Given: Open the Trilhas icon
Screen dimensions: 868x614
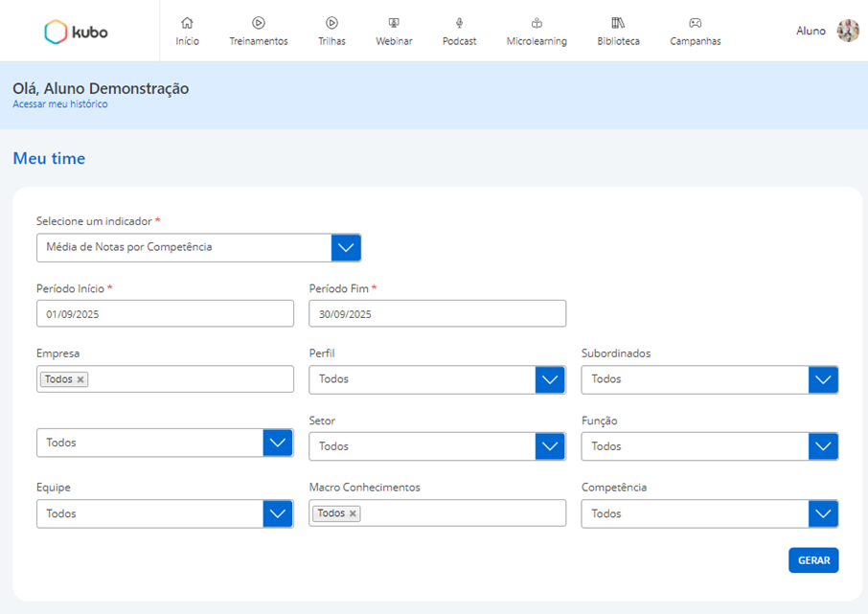Looking at the screenshot, I should click(331, 23).
